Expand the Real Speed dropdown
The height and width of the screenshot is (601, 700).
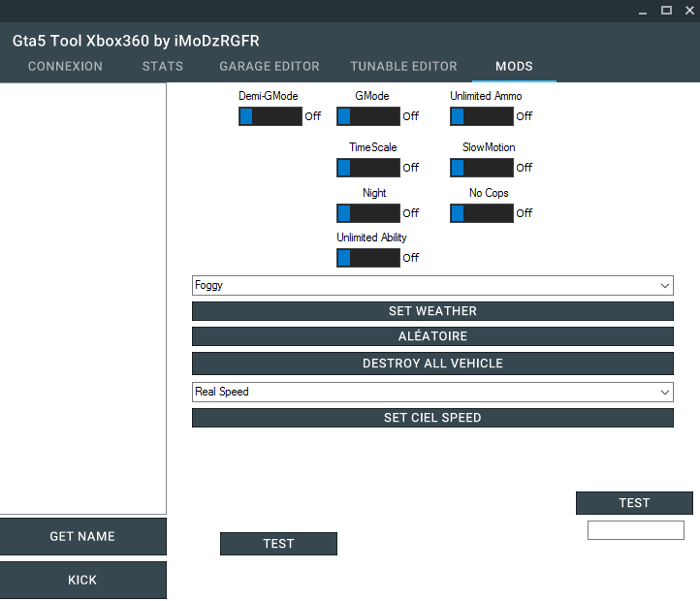[x=432, y=392]
